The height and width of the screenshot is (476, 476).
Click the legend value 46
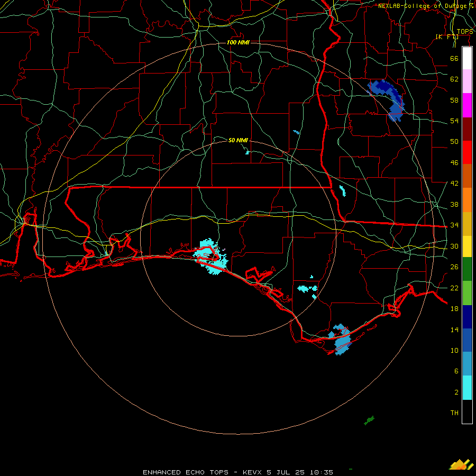tap(454, 163)
